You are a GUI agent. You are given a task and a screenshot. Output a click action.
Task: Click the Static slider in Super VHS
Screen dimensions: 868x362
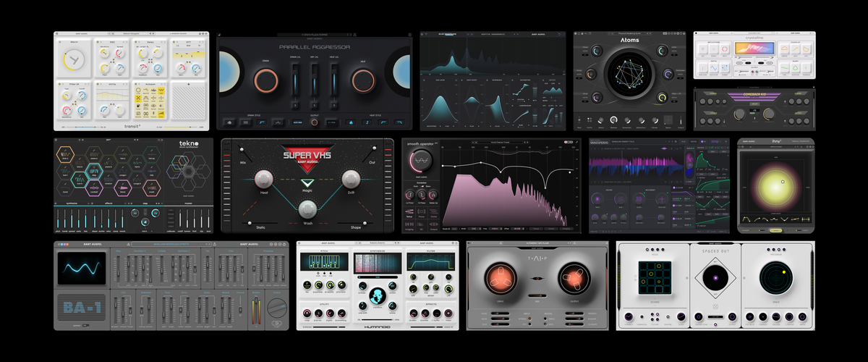pos(260,223)
